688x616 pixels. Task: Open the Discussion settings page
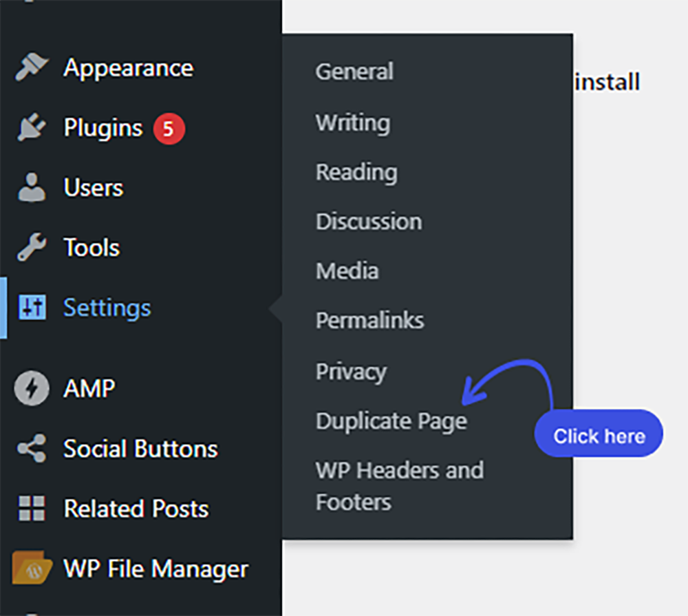point(369,222)
